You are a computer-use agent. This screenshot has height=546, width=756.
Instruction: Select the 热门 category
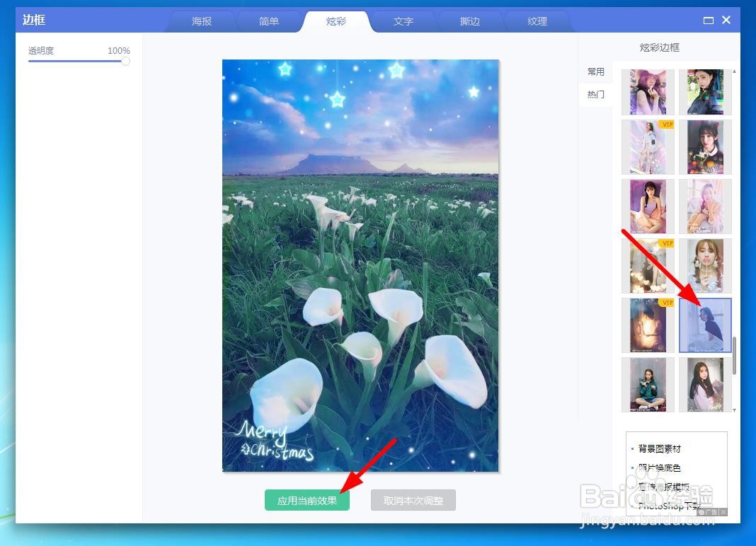coord(595,95)
